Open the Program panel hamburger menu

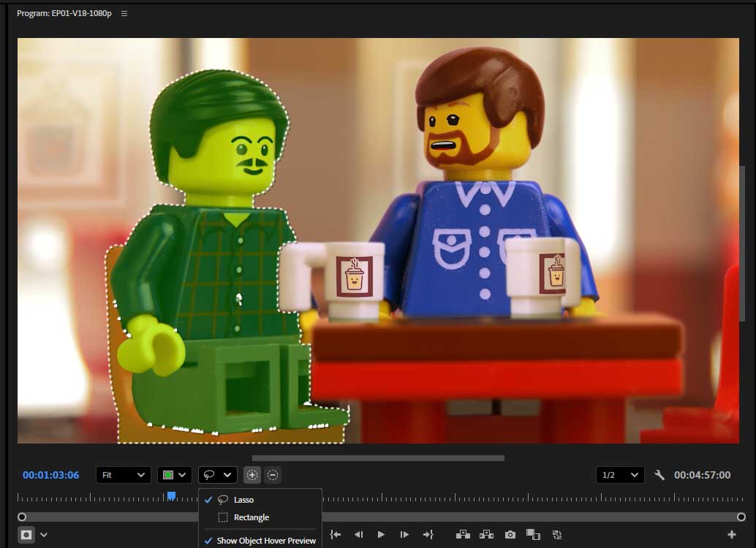124,14
